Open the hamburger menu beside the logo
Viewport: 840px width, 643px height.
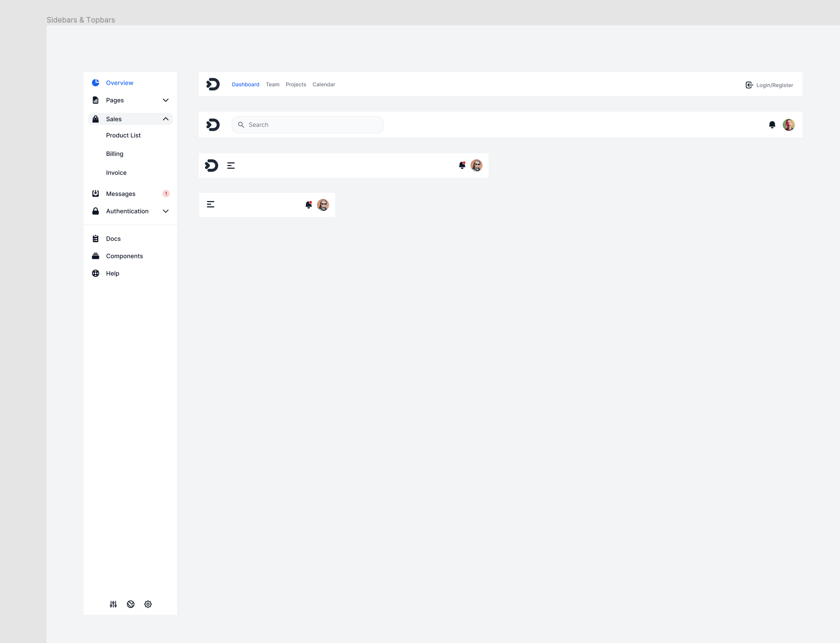coord(231,166)
